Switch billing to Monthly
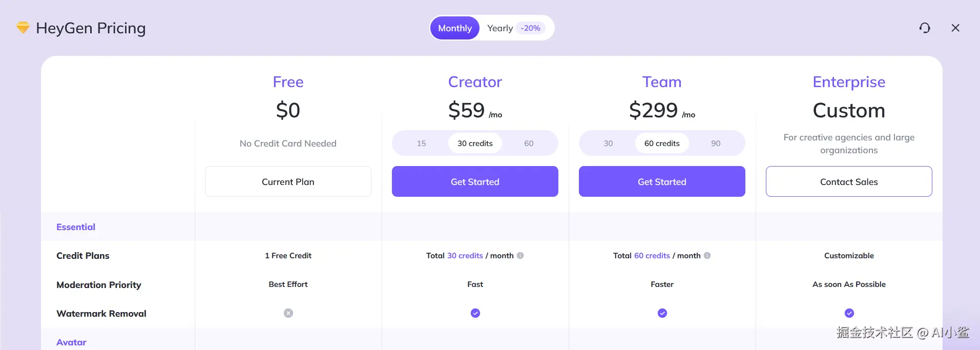 click(x=455, y=28)
